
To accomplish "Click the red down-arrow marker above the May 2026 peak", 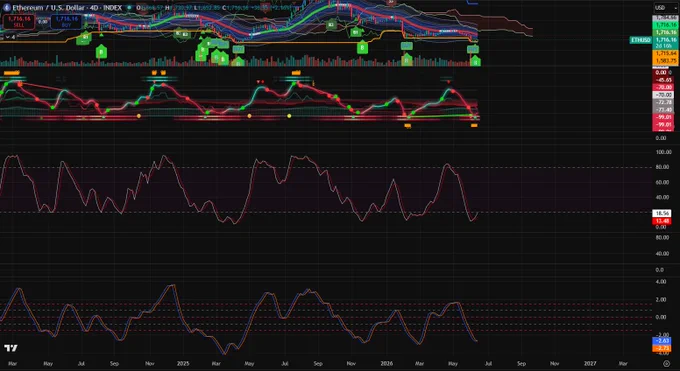I will click(448, 82).
